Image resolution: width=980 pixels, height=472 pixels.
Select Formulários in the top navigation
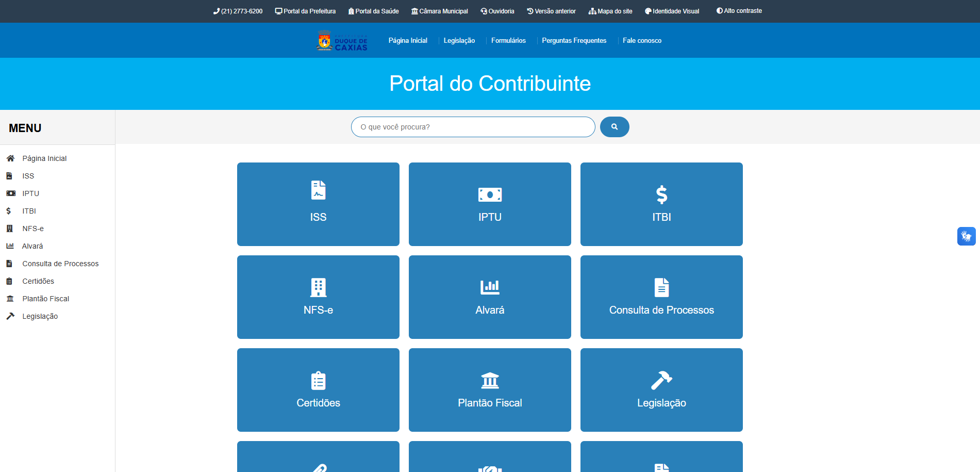click(508, 41)
